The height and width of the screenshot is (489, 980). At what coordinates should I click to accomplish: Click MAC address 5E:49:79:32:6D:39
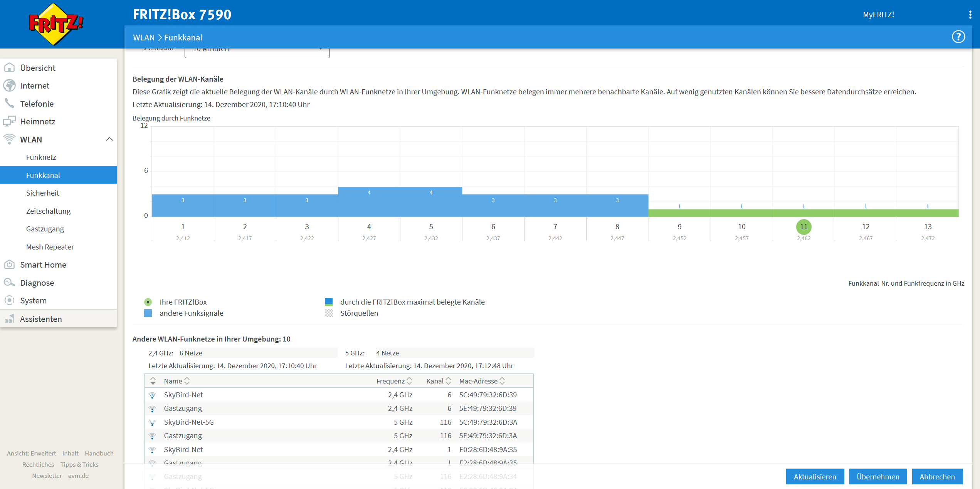[x=488, y=408]
